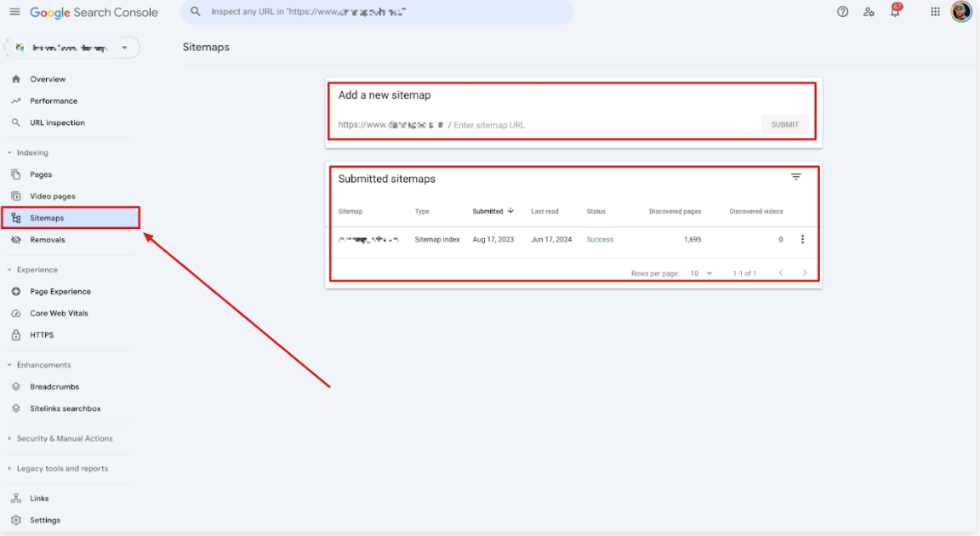Click the account profile avatar
Image resolution: width=980 pixels, height=536 pixels.
click(961, 12)
